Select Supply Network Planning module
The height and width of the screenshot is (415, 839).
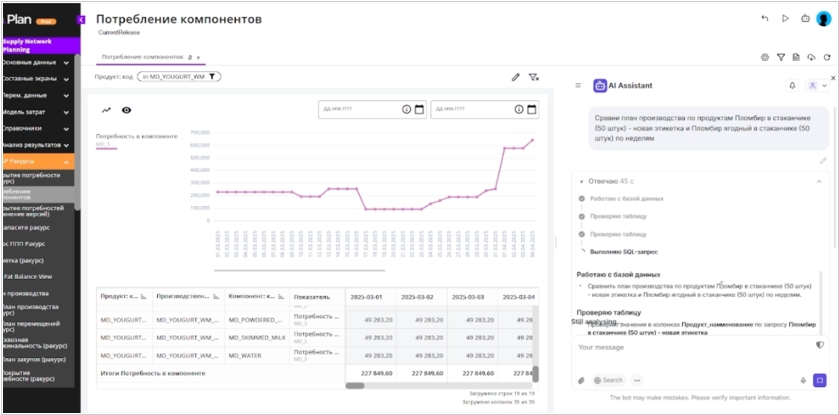pos(40,45)
